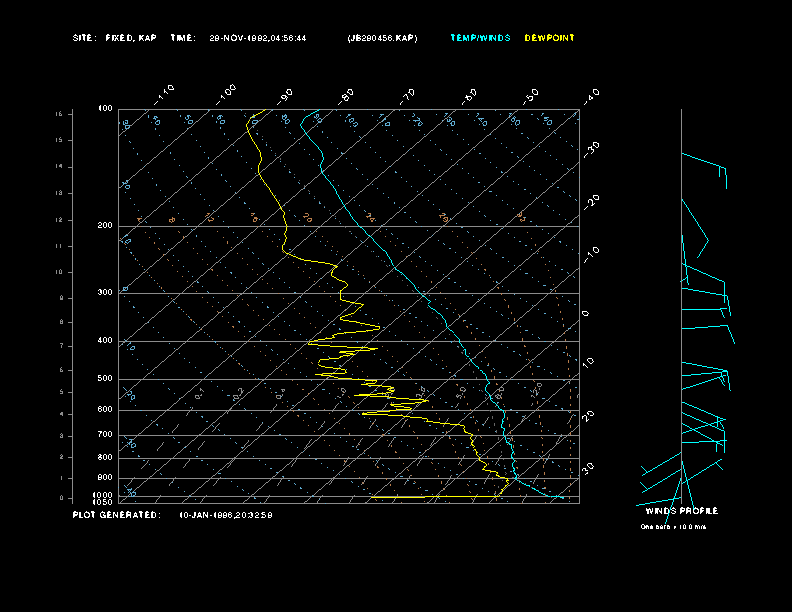Screen dimensions: 792x612
Task: Click the 500 pressure level label
Action: [105, 379]
